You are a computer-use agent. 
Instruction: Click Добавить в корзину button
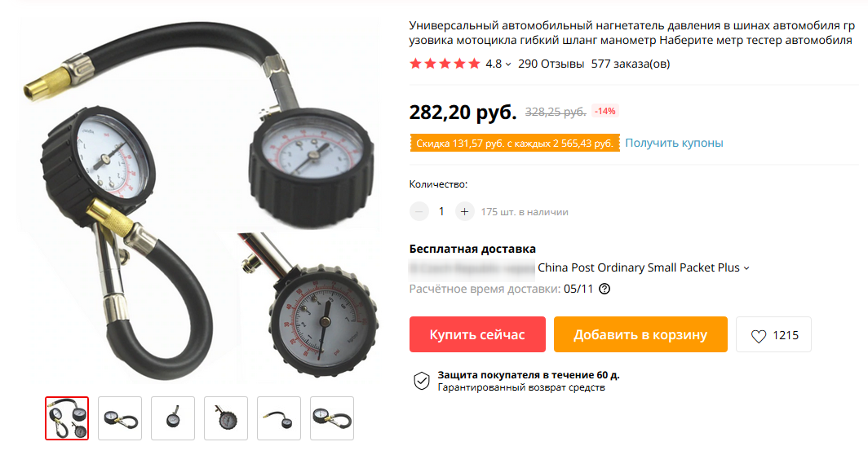(x=640, y=334)
